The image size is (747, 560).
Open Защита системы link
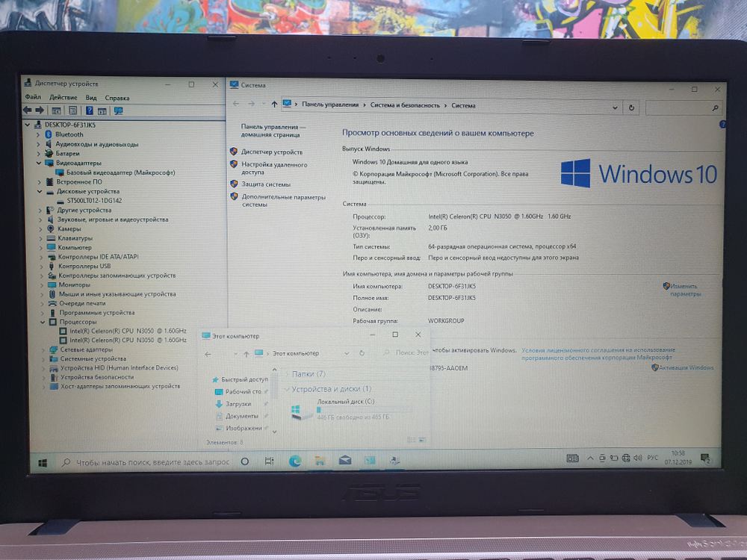[x=265, y=184]
